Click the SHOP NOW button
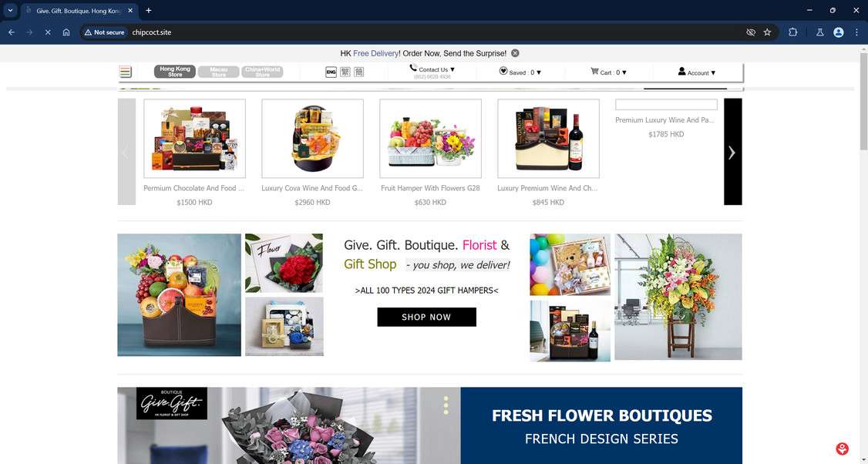Screen dimensions: 868x464 pyautogui.click(x=426, y=316)
